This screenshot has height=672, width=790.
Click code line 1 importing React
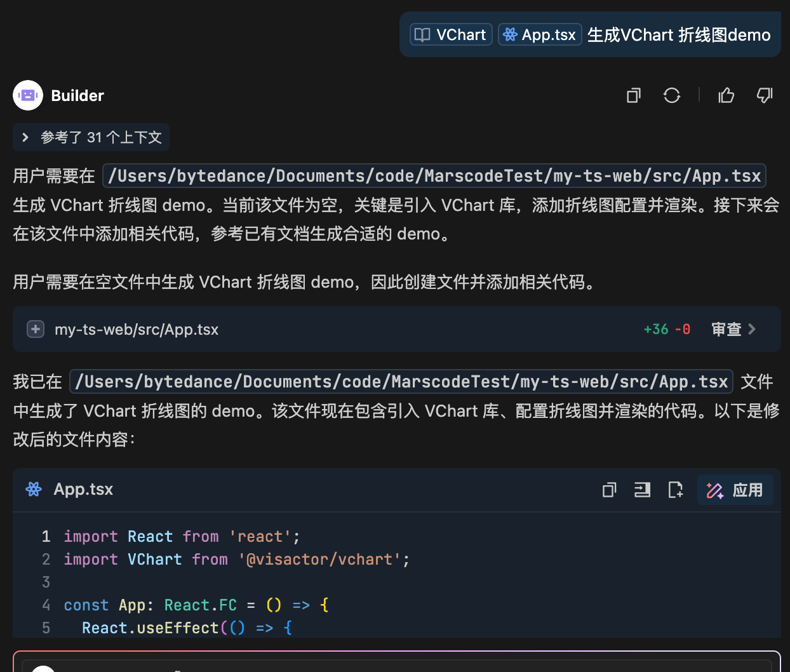[182, 537]
